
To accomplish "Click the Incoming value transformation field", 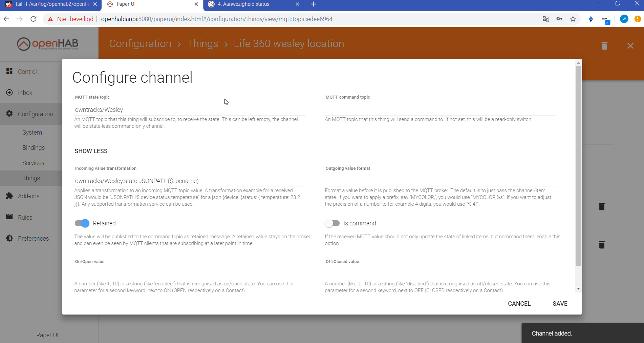I will (190, 181).
